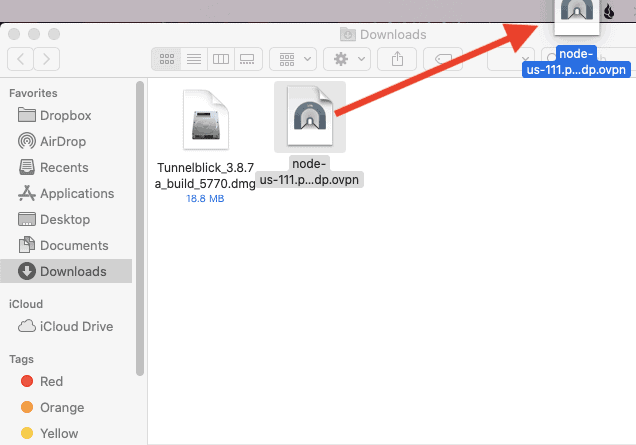Go back with the back arrow button
This screenshot has height=445, width=636.
[20, 59]
